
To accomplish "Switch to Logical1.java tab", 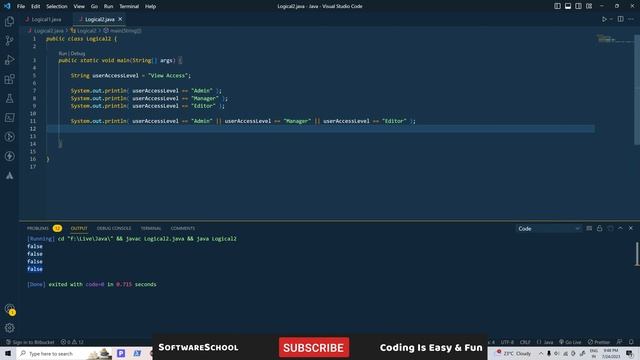I will [46, 19].
